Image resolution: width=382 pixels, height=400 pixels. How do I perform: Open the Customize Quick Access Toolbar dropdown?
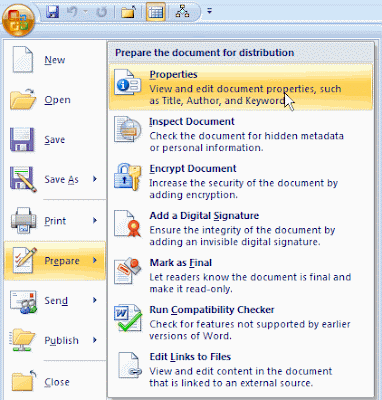pyautogui.click(x=209, y=11)
